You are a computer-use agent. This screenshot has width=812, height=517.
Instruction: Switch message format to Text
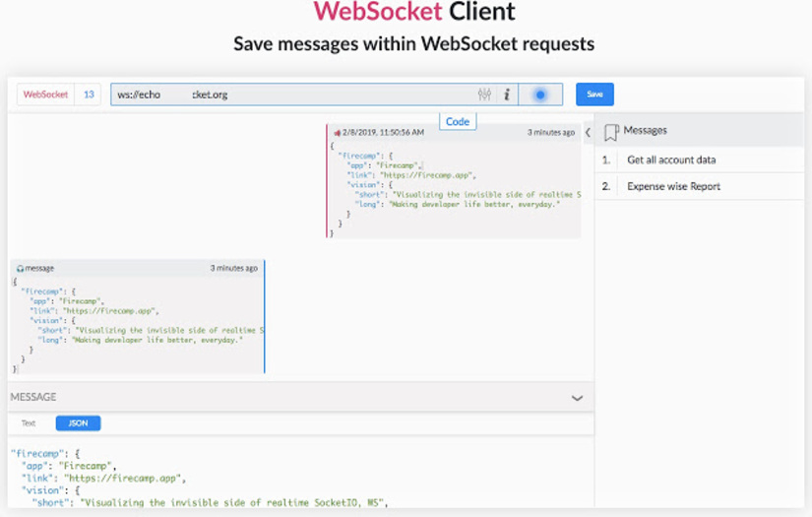(29, 423)
